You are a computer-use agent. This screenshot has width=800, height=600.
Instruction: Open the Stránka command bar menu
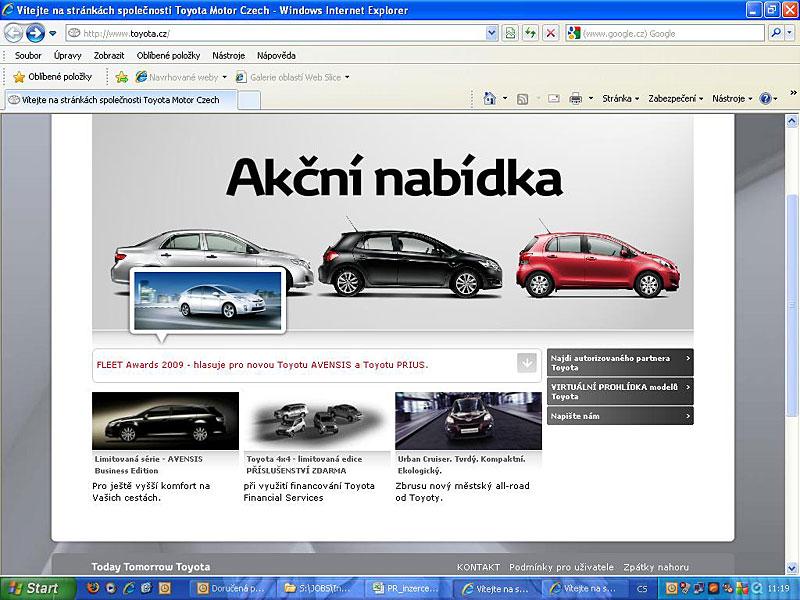pos(620,98)
